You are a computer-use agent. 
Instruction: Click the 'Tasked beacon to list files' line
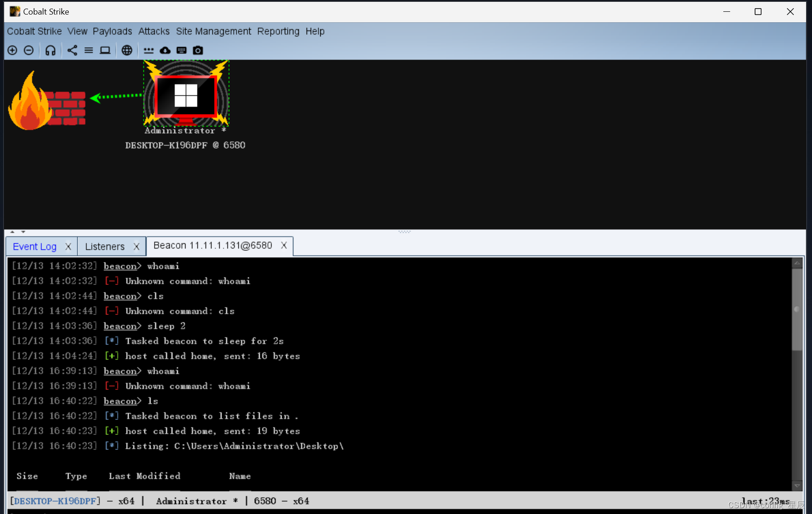coord(155,416)
